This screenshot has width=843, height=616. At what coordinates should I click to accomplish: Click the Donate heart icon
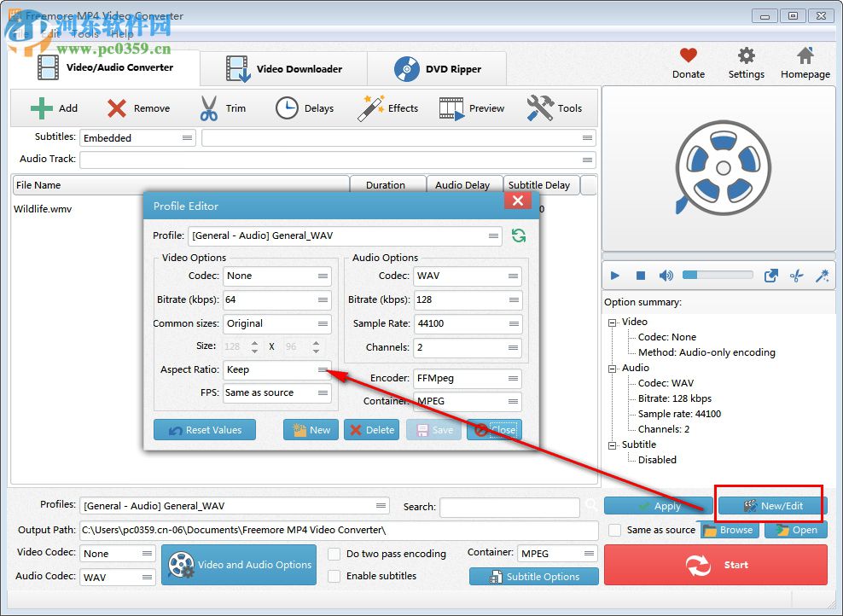click(688, 54)
